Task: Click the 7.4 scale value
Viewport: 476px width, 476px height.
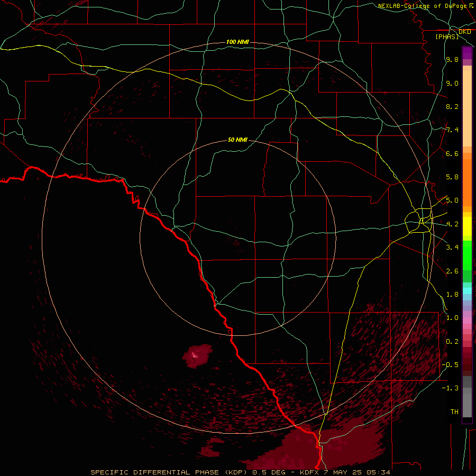Action: click(x=452, y=130)
